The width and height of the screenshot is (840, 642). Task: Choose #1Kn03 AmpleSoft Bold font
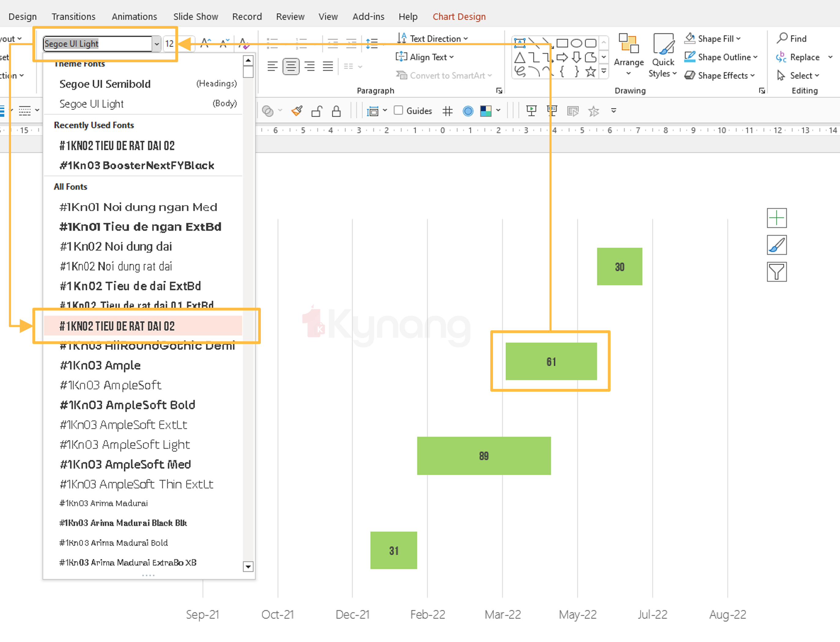point(143,405)
